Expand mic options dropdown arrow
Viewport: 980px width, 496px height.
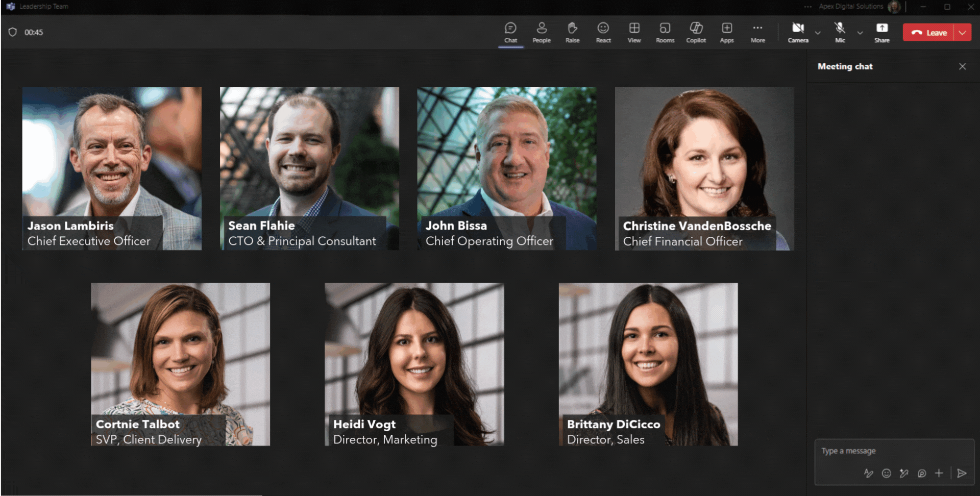860,33
